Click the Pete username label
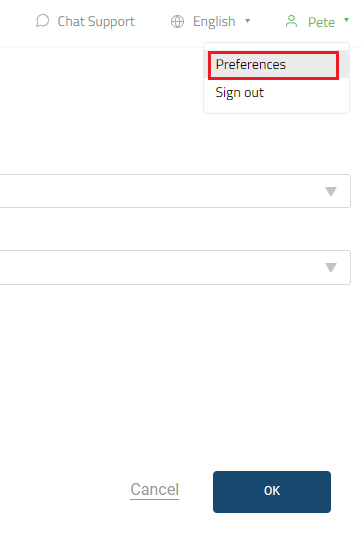The height and width of the screenshot is (540, 363). pyautogui.click(x=321, y=22)
